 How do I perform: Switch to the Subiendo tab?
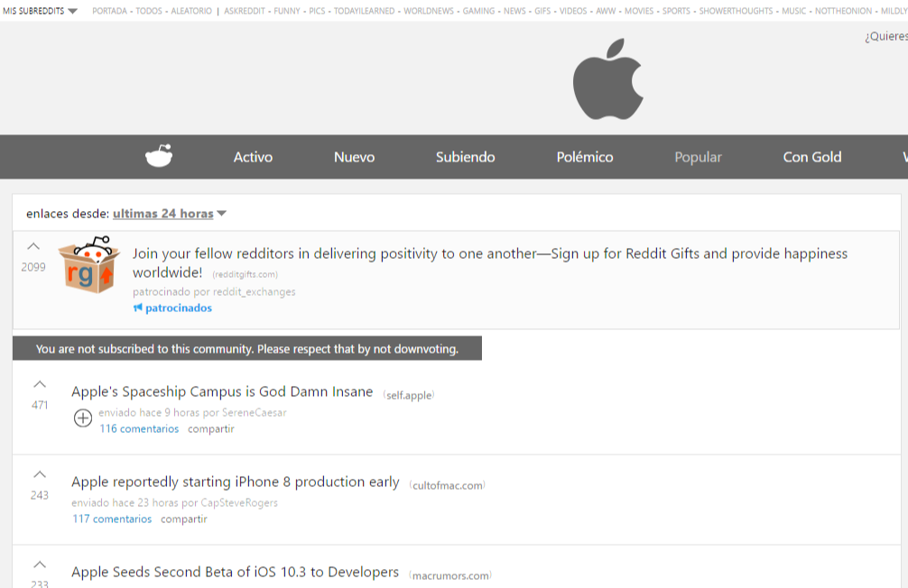point(465,157)
